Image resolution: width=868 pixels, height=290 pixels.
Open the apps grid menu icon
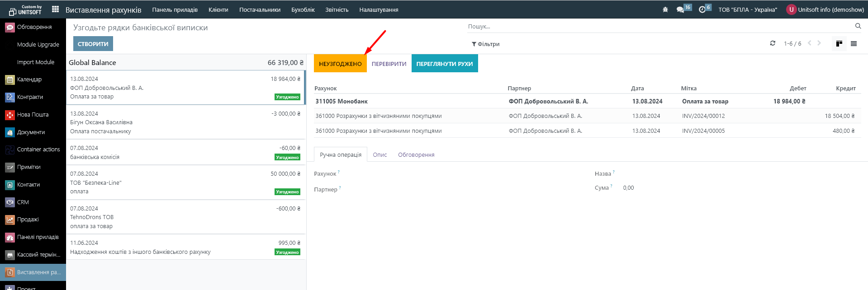[55, 9]
